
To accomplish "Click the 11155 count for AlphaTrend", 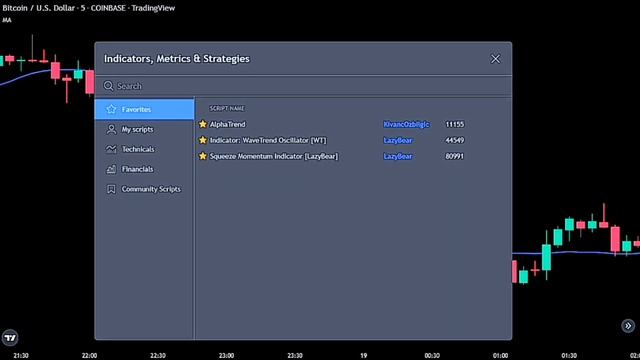I will pos(455,124).
